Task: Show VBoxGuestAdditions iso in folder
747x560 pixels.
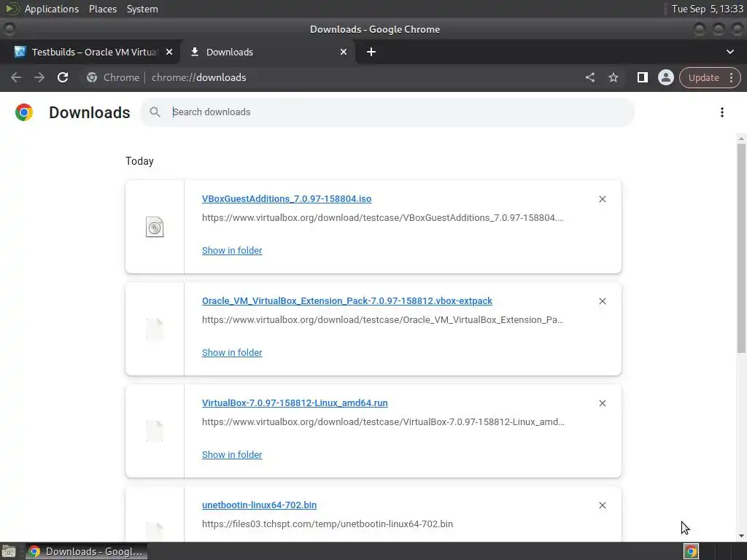Action: (232, 251)
